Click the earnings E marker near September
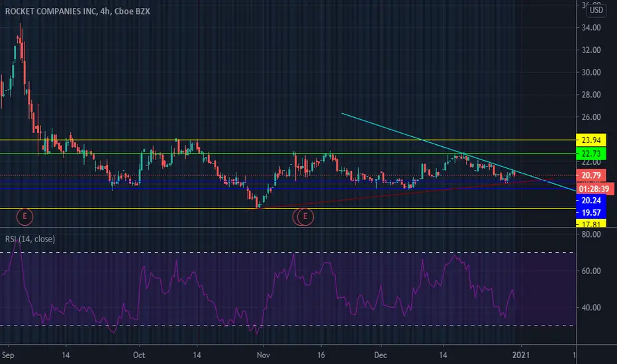Screen dimensions: 617x364 click(x=24, y=216)
